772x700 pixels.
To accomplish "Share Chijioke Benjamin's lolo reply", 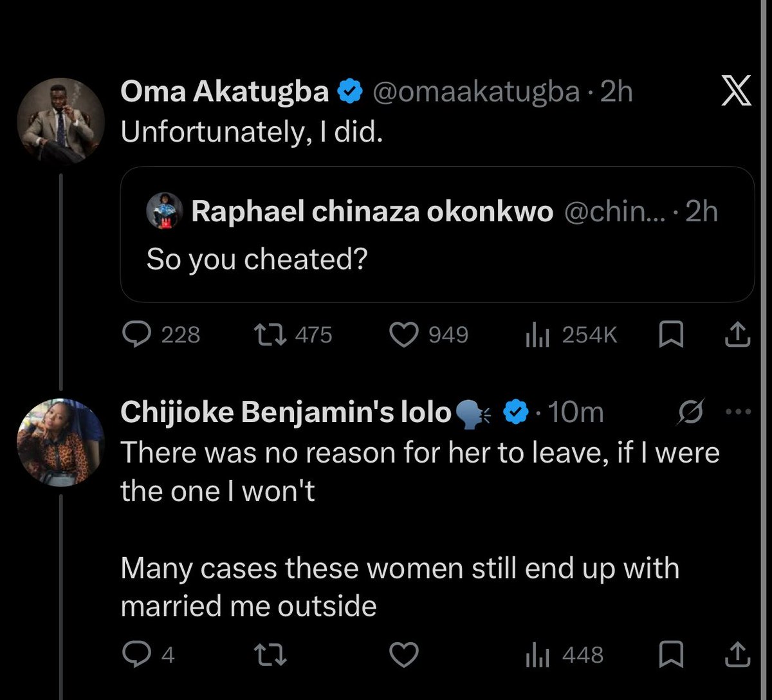I will [x=739, y=655].
